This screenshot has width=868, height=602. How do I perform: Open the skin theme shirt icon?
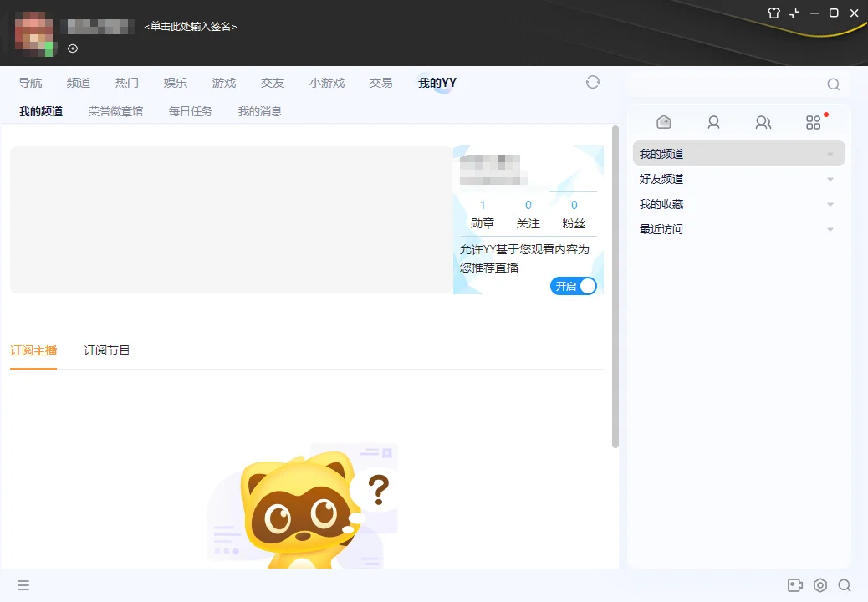pyautogui.click(x=774, y=13)
